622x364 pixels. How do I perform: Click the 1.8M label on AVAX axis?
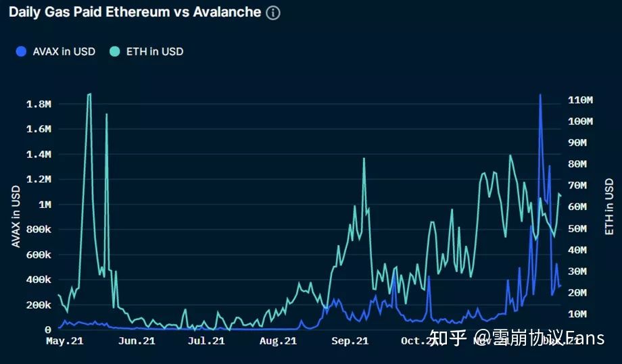point(39,104)
